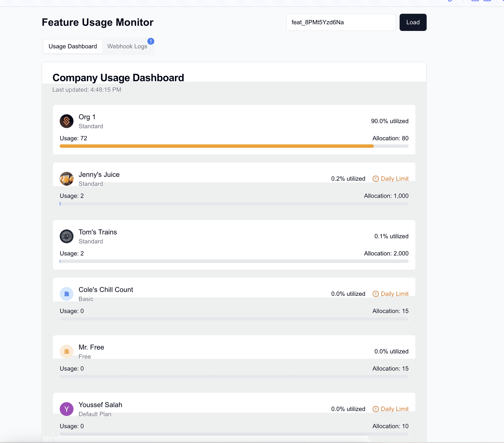Click the Tom's Trains company name
The width and height of the screenshot is (504, 443).
[x=98, y=232]
